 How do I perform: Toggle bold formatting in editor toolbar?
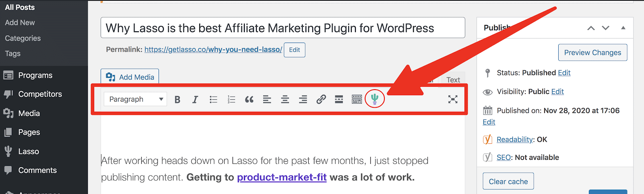(177, 99)
